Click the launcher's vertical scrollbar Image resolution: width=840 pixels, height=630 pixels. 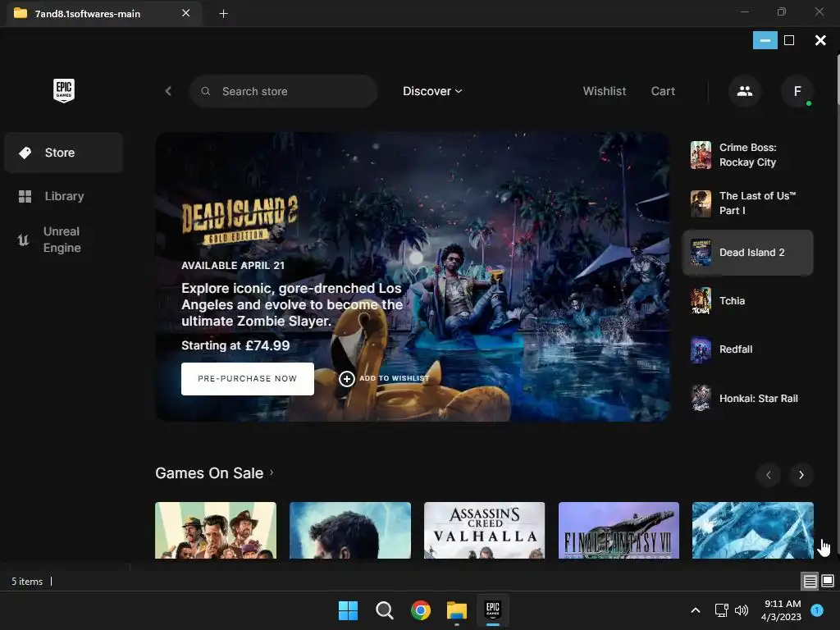[837, 80]
